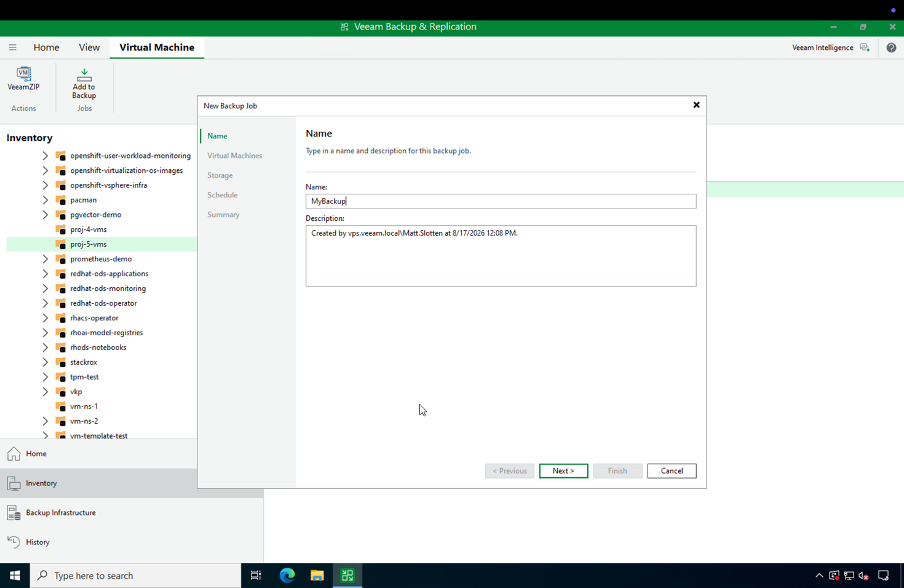Open File Explorer from the taskbar
This screenshot has width=904, height=588.
[317, 576]
